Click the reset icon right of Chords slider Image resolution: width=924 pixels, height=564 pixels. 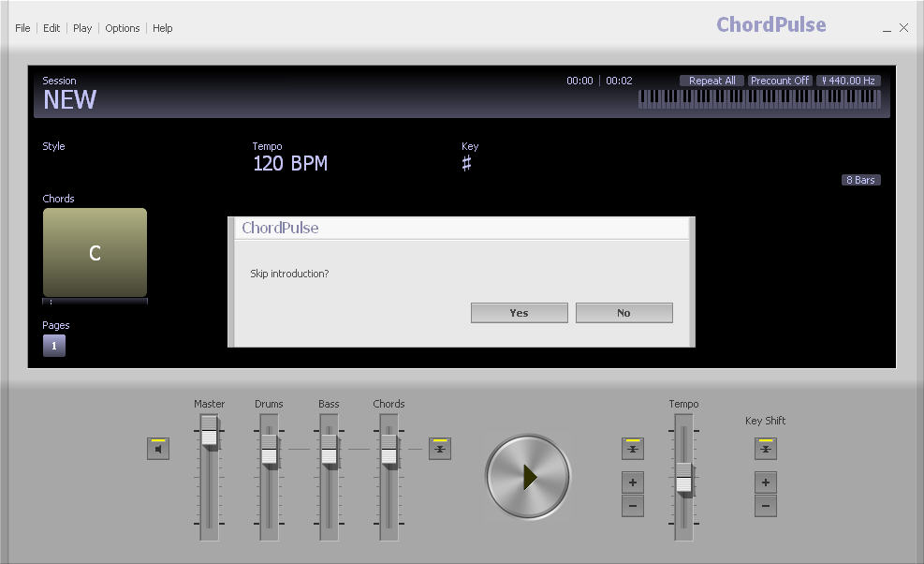click(440, 449)
